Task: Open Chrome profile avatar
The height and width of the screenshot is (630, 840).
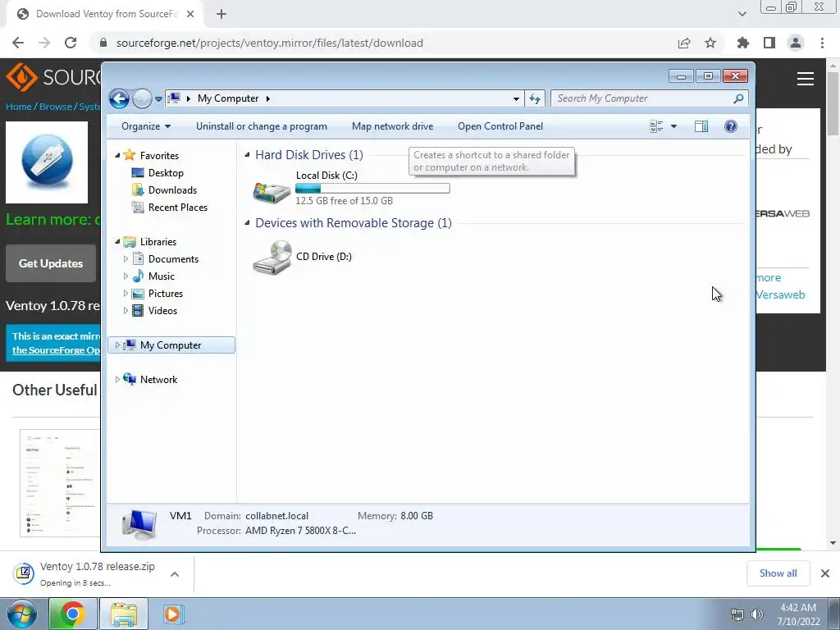Action: (796, 43)
